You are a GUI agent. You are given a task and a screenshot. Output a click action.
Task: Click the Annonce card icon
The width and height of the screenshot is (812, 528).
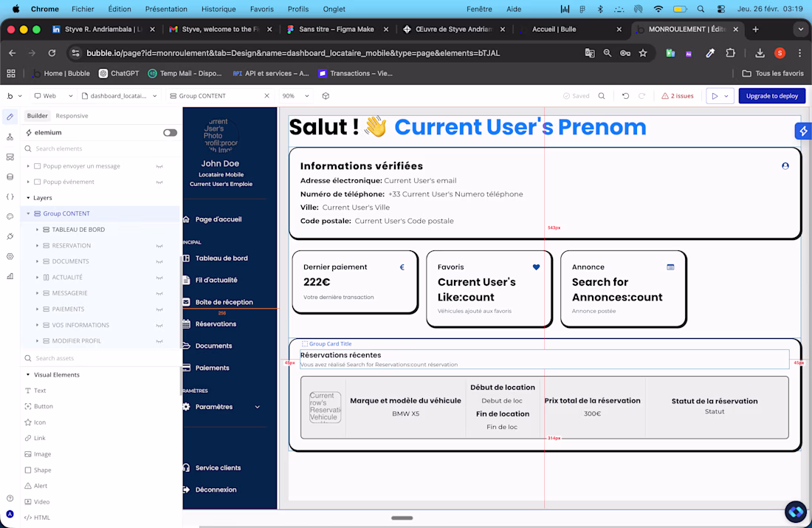(670, 267)
